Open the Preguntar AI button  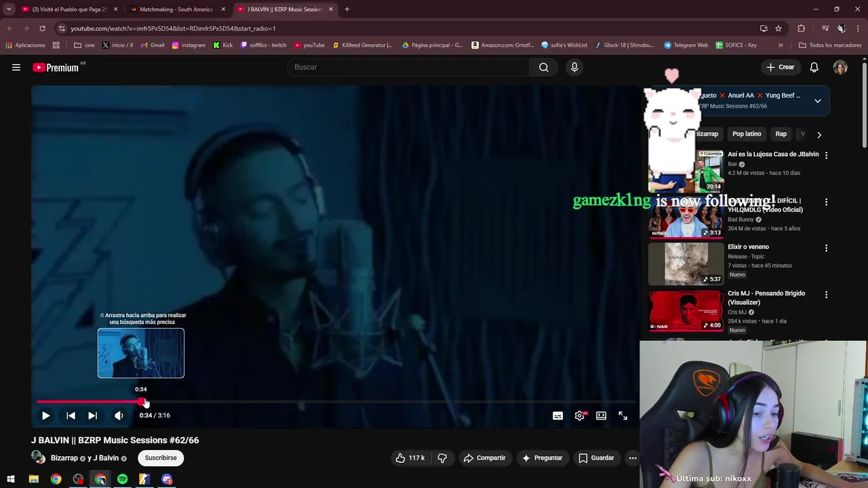[x=541, y=458]
